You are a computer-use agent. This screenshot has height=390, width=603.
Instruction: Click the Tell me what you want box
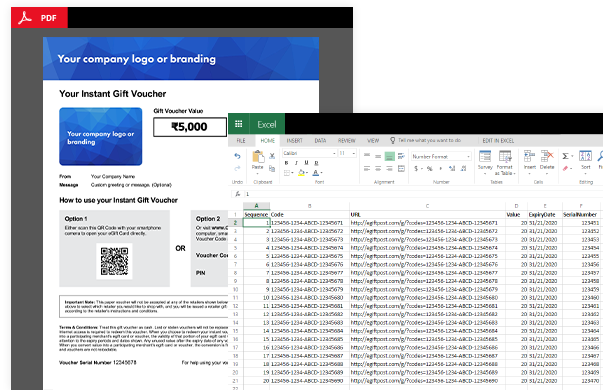(426, 140)
